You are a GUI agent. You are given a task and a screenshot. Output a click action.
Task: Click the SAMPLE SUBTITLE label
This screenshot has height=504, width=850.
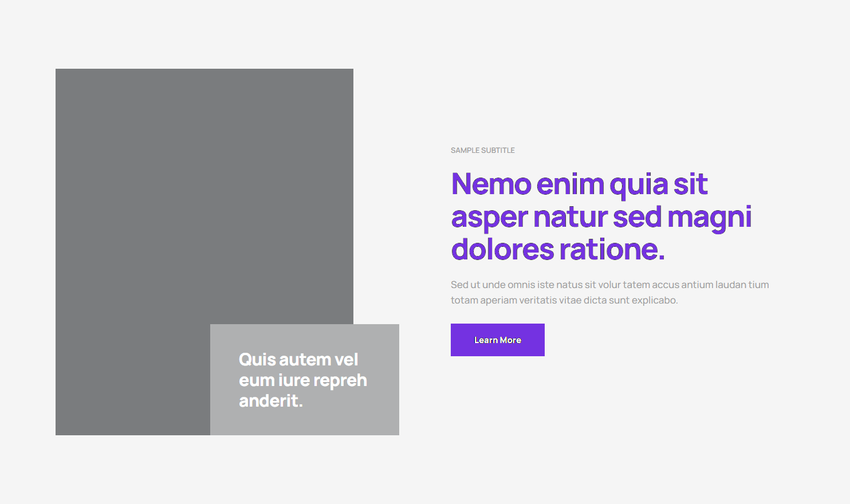(482, 151)
